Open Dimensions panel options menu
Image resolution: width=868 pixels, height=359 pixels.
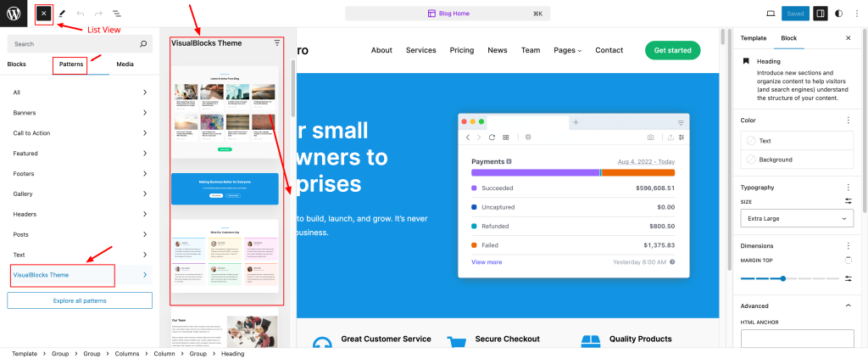tap(848, 245)
